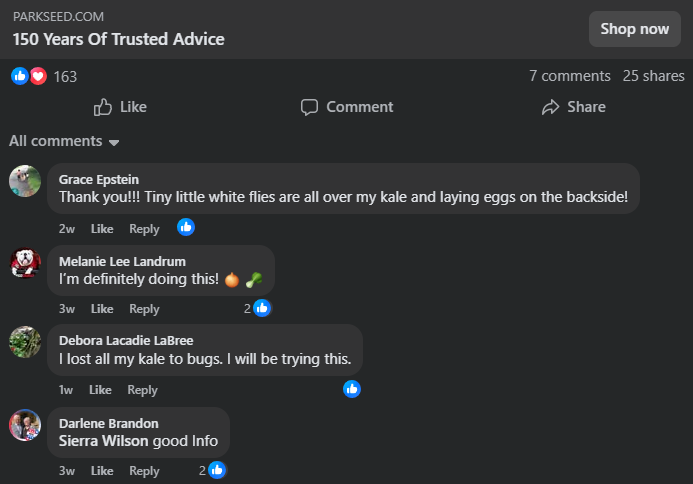Click the like reaction on Grace Epstein's comment

186,227
